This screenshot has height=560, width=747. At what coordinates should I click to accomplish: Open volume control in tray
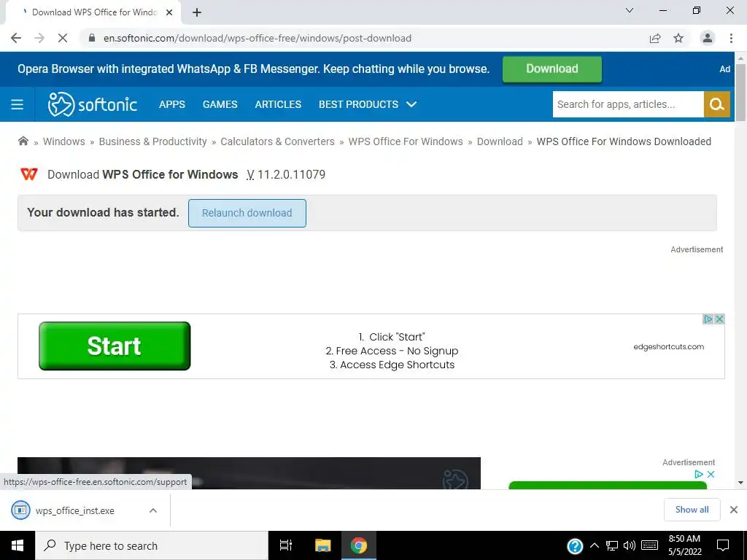(630, 545)
